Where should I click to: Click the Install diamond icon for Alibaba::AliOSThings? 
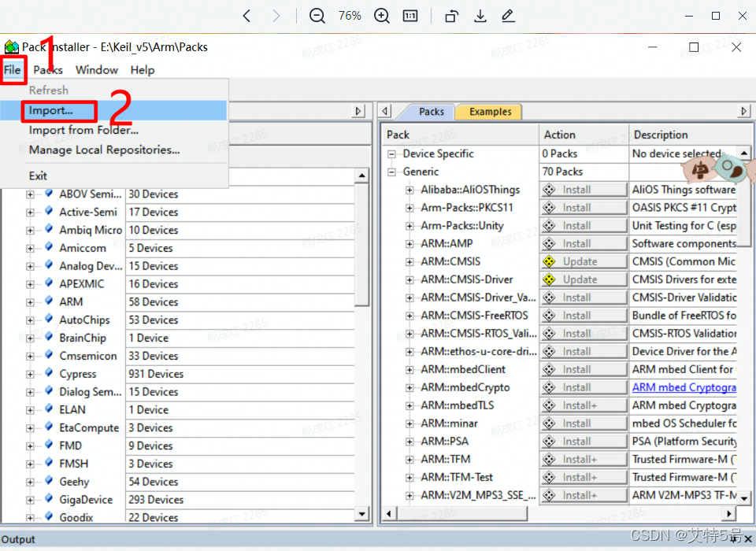[x=549, y=190]
